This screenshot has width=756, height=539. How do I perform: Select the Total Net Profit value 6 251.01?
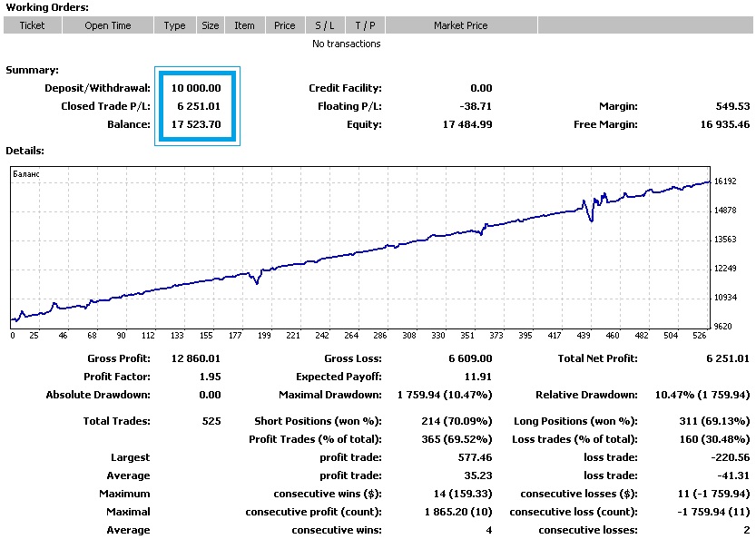click(x=728, y=358)
